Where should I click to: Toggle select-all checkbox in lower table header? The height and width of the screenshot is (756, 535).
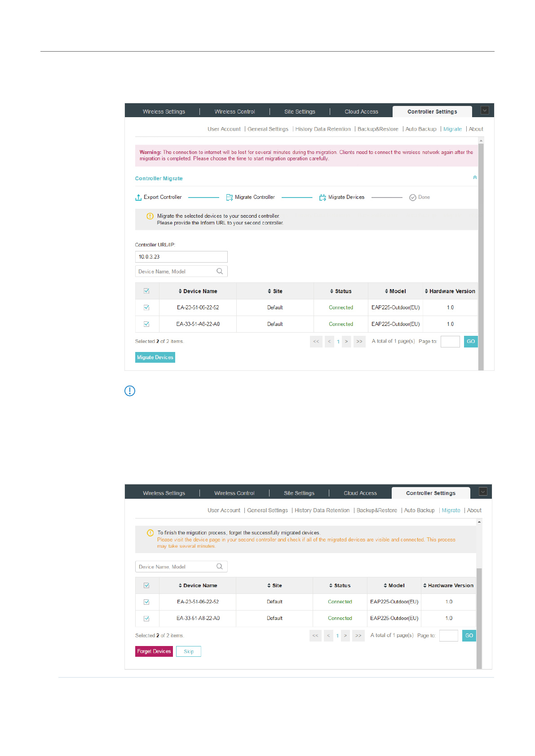coord(146,585)
